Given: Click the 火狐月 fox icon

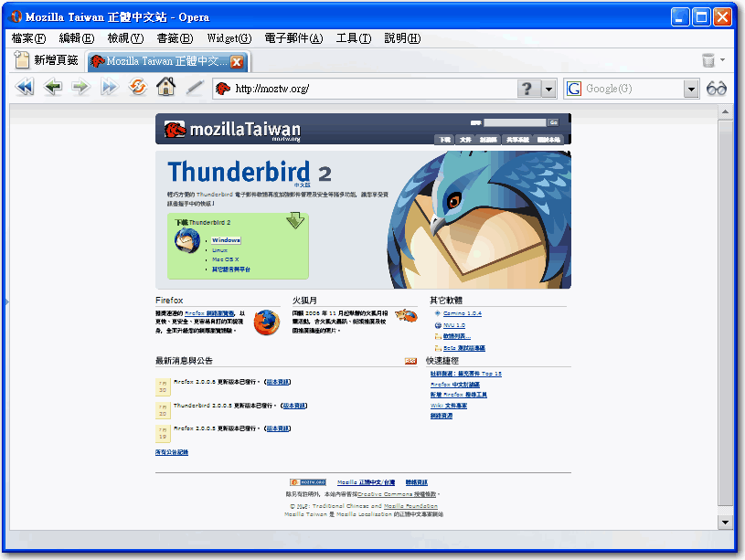Looking at the screenshot, I should (x=406, y=315).
